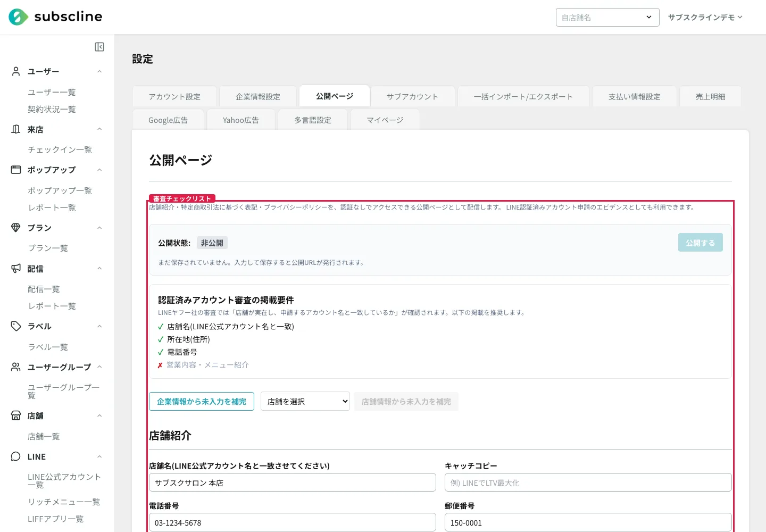
Task: Click the プラン diamond icon in sidebar
Action: tap(16, 228)
